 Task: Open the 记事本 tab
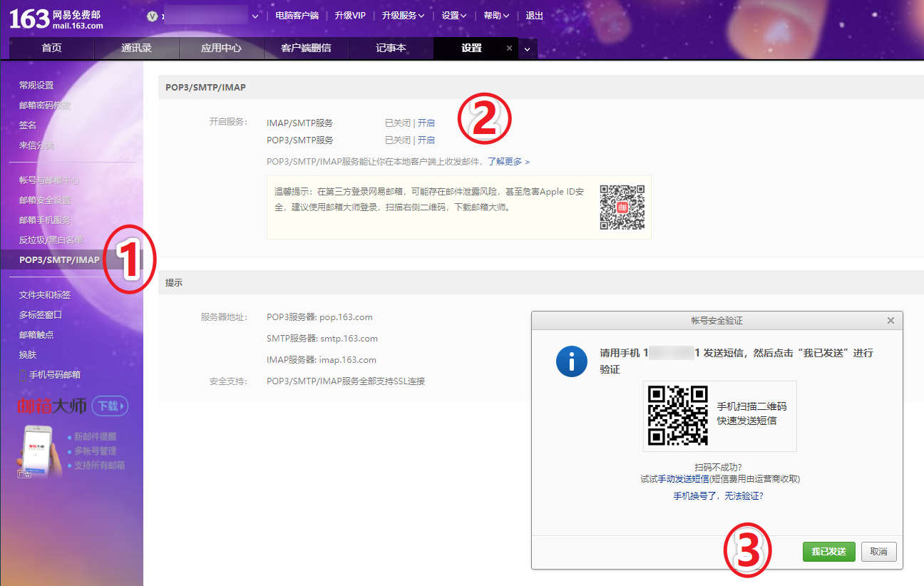[x=391, y=48]
